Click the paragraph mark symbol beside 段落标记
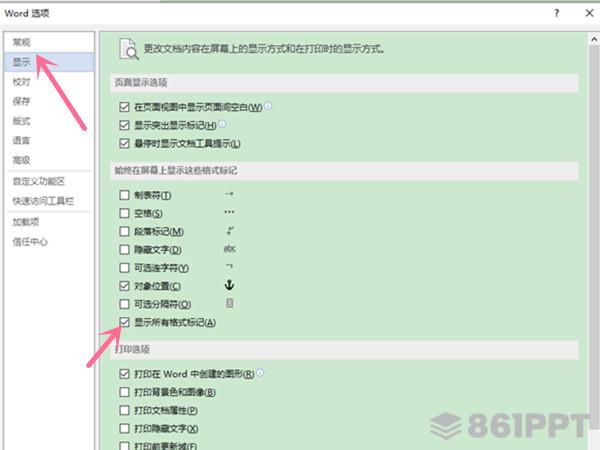The width and height of the screenshot is (600, 450). [x=230, y=231]
